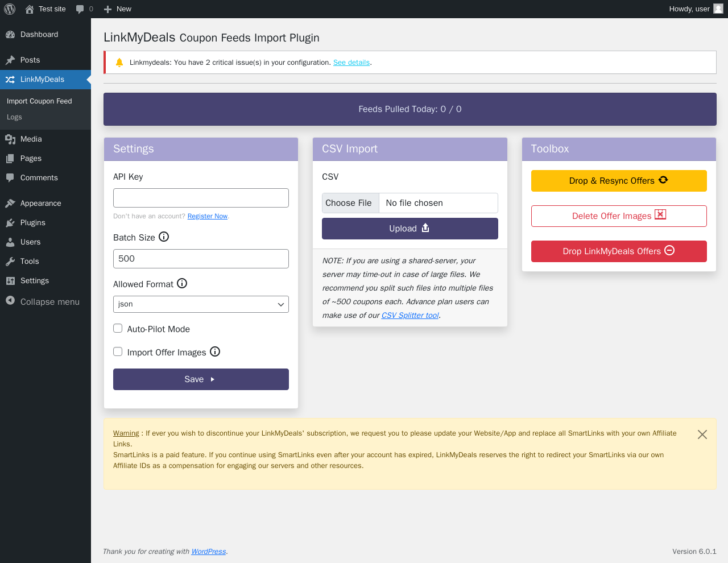Screen dimensions: 728x563
Task: Open the Logs submenu item
Action: pos(14,117)
